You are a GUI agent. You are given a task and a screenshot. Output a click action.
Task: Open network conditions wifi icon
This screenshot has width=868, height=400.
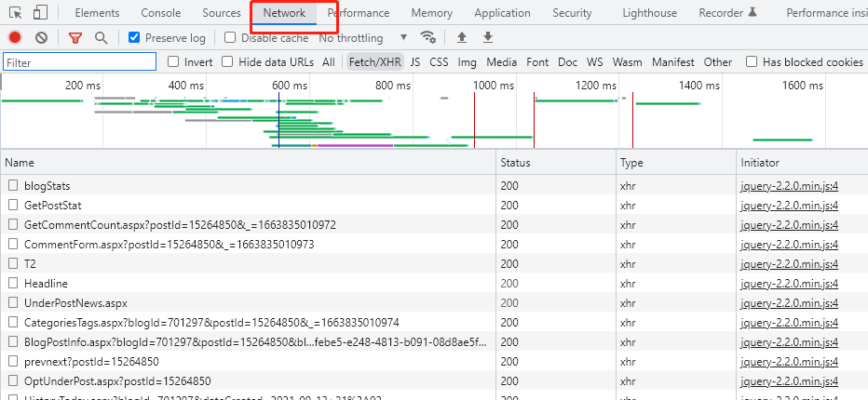coord(427,37)
